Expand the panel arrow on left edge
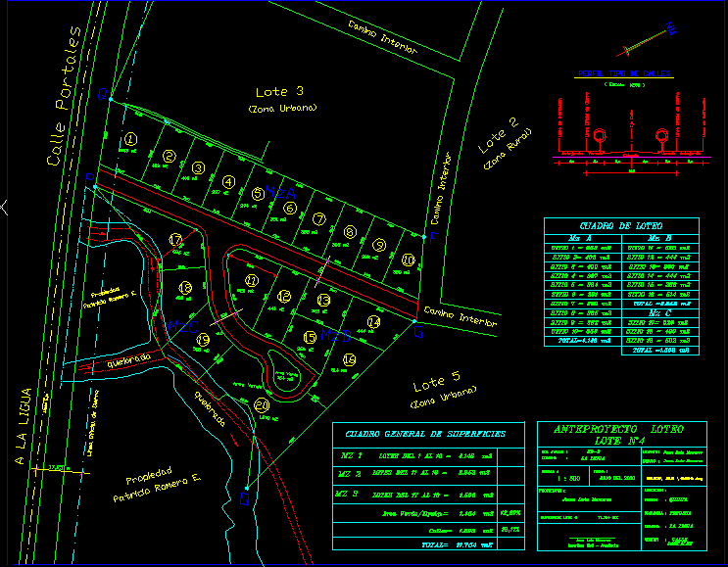 [4, 207]
